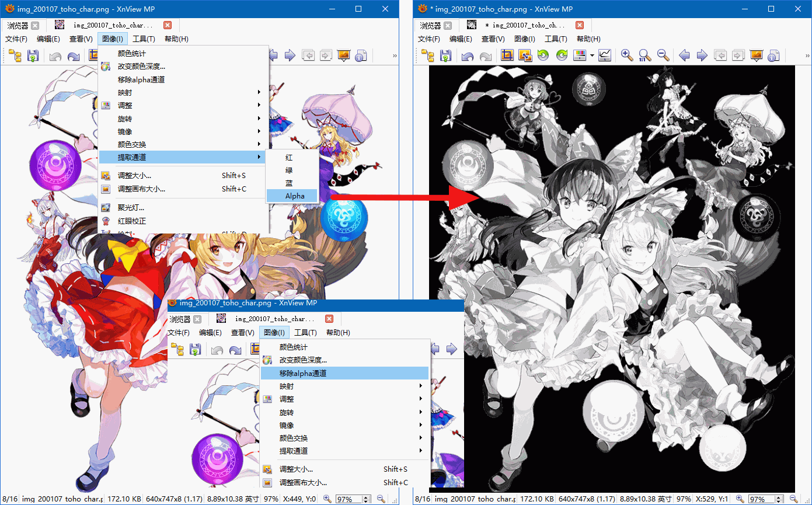Image resolution: width=812 pixels, height=505 pixels.
Task: Choose 蓝 in the 提取通道 submenu
Action: 292,183
